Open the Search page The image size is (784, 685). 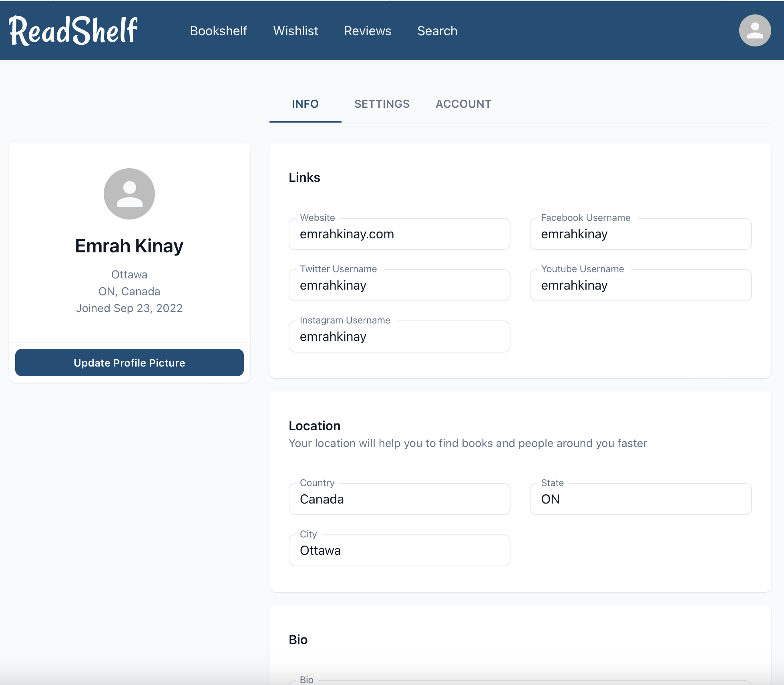pos(437,31)
